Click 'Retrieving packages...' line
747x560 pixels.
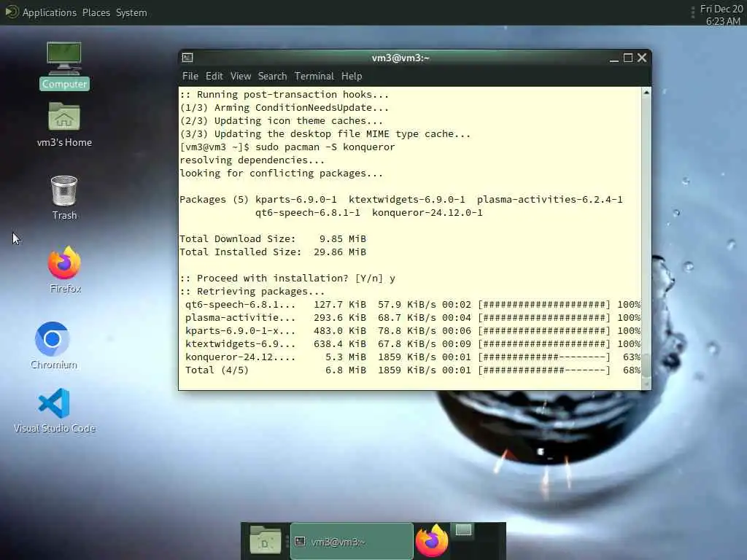click(252, 292)
